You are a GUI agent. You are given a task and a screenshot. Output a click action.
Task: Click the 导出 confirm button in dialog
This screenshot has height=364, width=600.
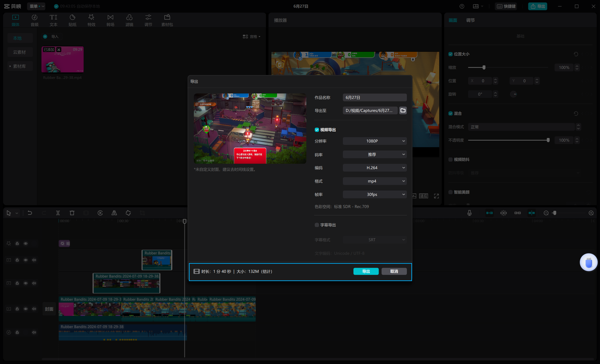pyautogui.click(x=366, y=271)
